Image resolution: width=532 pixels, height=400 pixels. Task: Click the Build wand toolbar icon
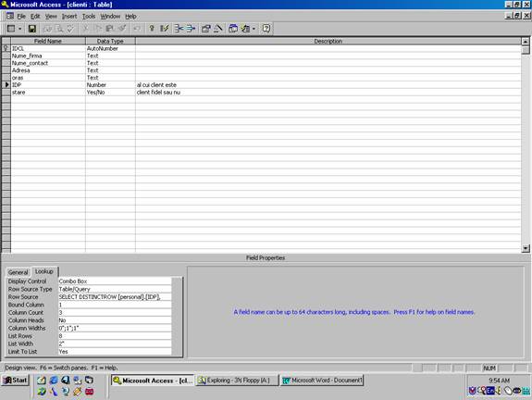click(x=217, y=29)
